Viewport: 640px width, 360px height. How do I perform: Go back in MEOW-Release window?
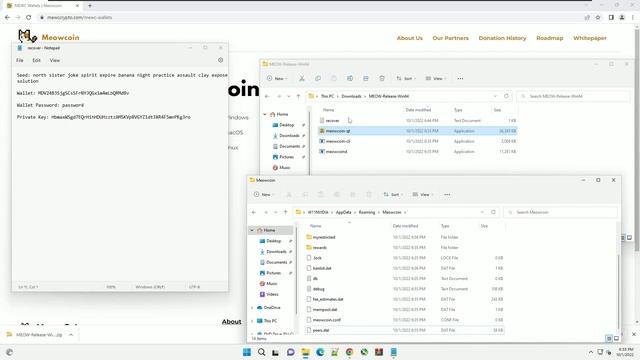[x=267, y=96]
